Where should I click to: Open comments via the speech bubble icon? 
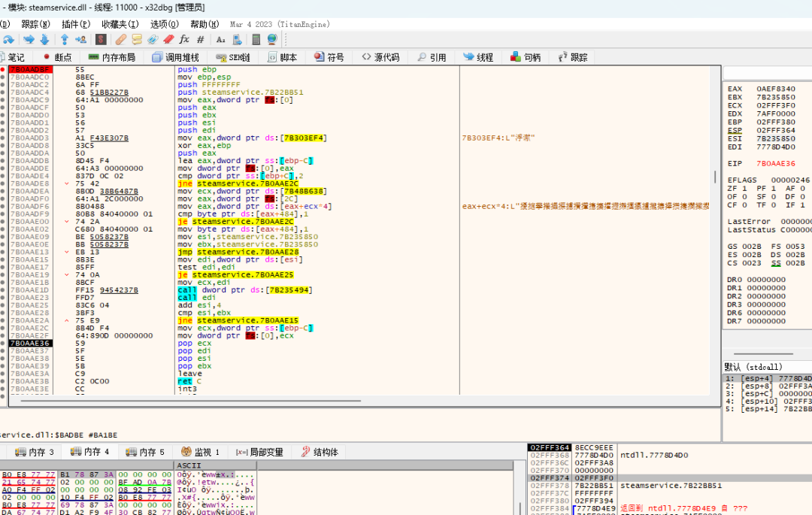coord(137,39)
